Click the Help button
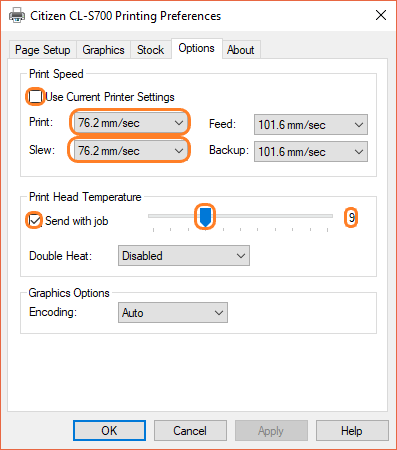Screen dimensions: 397x450 click(x=352, y=431)
